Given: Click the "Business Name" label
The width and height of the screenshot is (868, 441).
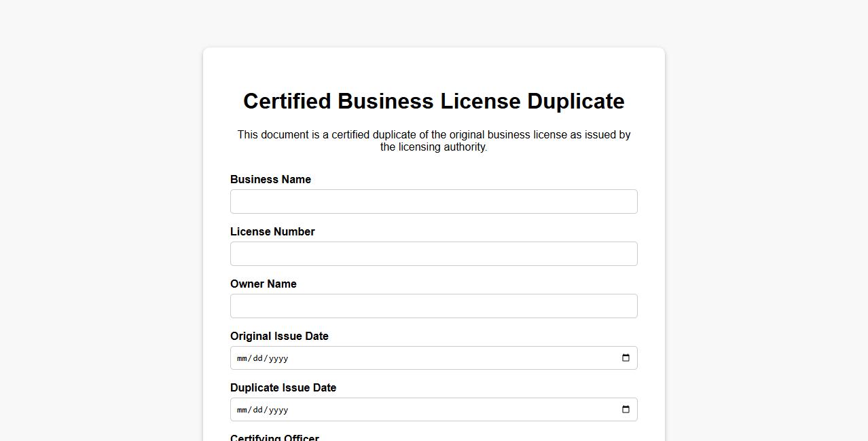Looking at the screenshot, I should click(270, 180).
